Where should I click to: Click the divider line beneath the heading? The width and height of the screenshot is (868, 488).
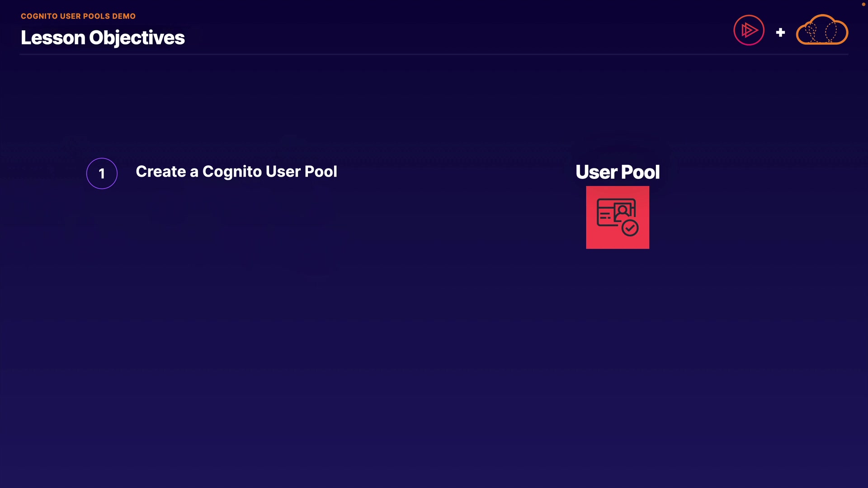[x=434, y=54]
